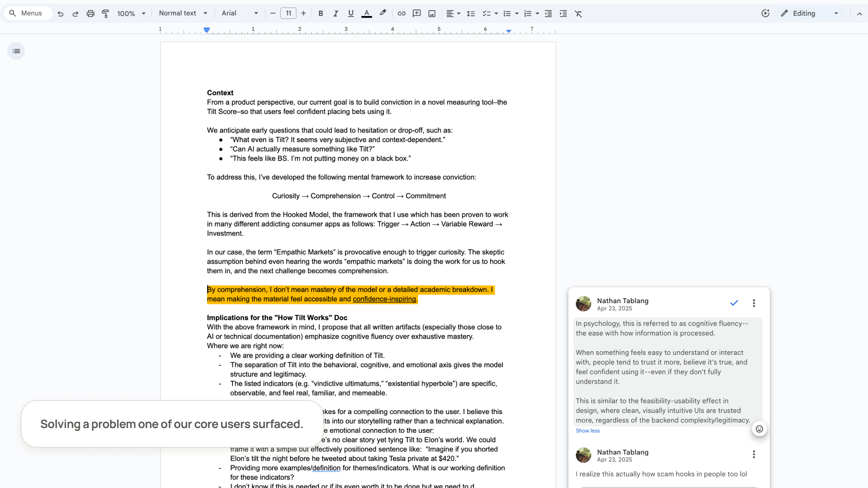Click the clear formatting icon
The image size is (868, 488).
[578, 14]
